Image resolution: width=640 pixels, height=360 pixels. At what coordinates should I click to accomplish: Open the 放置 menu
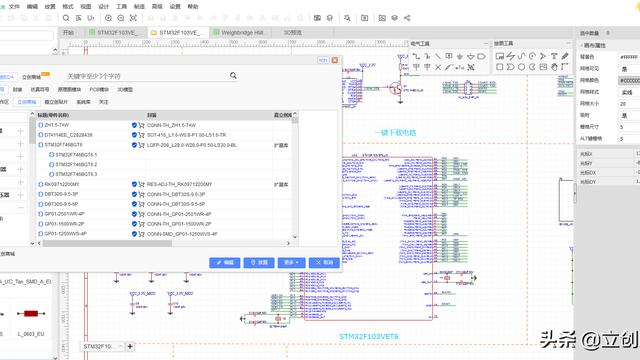[x=50, y=7]
